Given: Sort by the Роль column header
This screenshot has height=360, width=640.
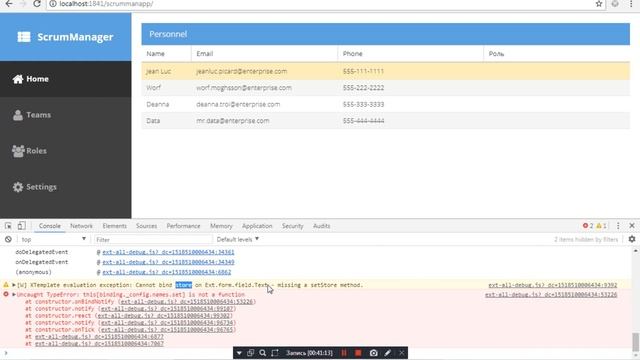Looking at the screenshot, I should (556, 54).
